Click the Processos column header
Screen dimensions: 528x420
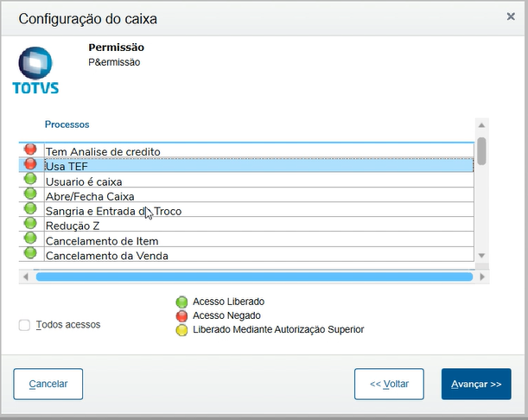coord(67,124)
